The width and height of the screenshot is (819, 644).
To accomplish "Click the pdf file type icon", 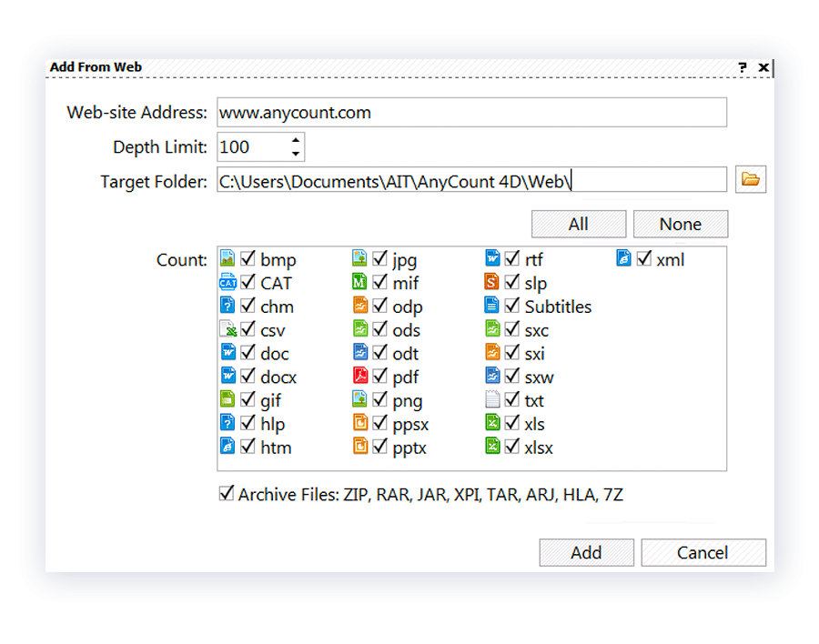I will [x=359, y=377].
